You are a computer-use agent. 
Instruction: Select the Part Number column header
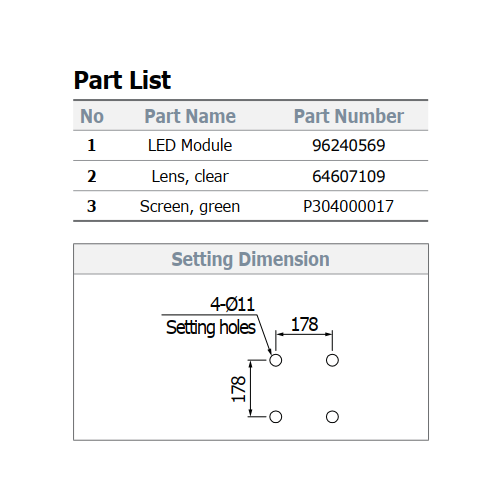(x=349, y=116)
